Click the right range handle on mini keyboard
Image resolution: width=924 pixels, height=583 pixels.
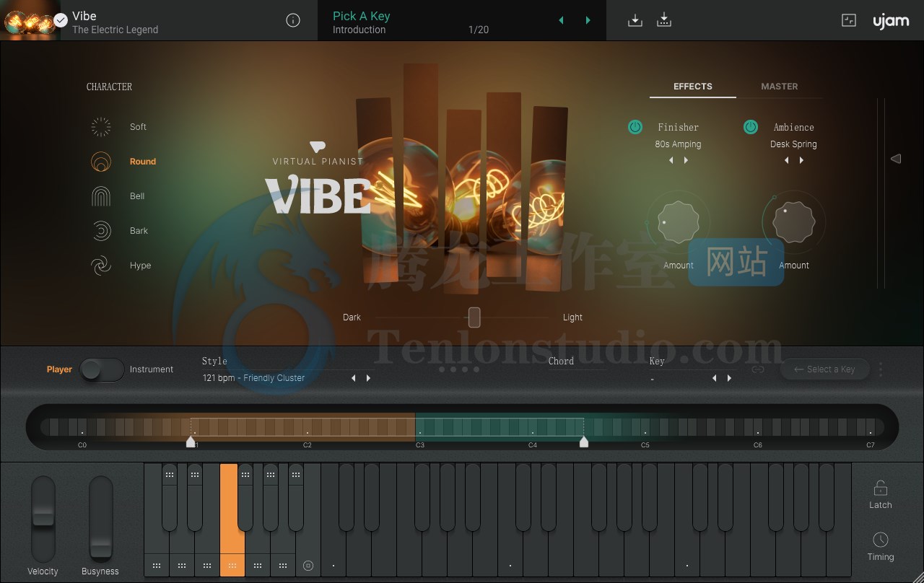tap(584, 442)
